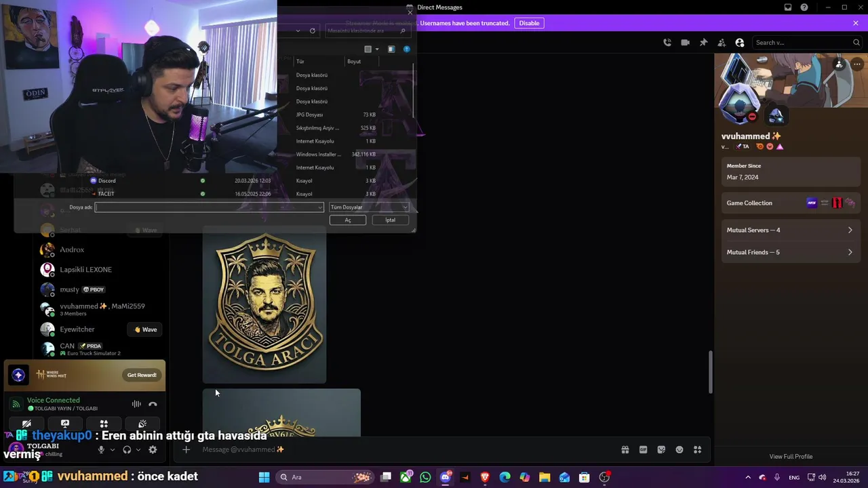Select the Discord shortcut in file dialog

pos(107,181)
